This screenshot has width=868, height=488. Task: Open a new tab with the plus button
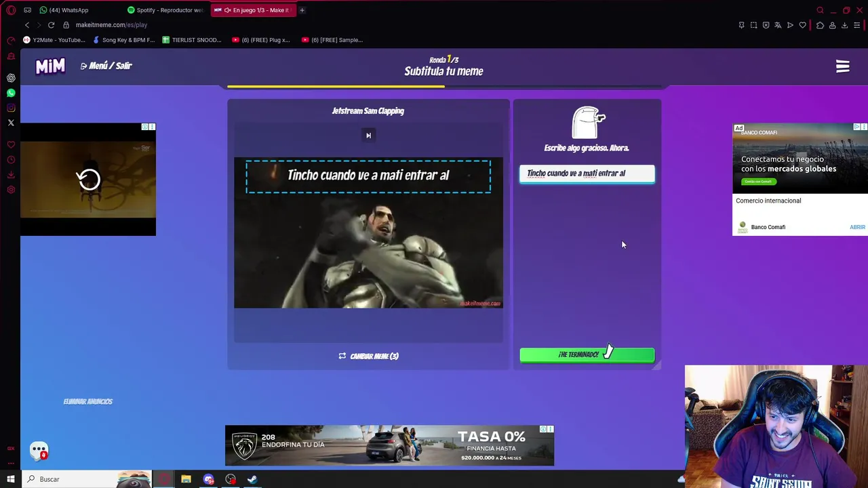(x=302, y=10)
